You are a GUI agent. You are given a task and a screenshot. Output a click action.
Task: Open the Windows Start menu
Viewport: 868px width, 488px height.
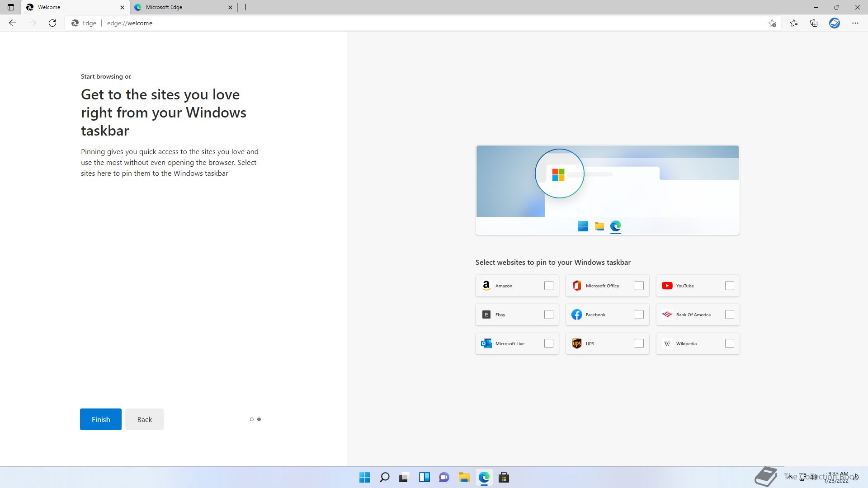[x=364, y=477]
